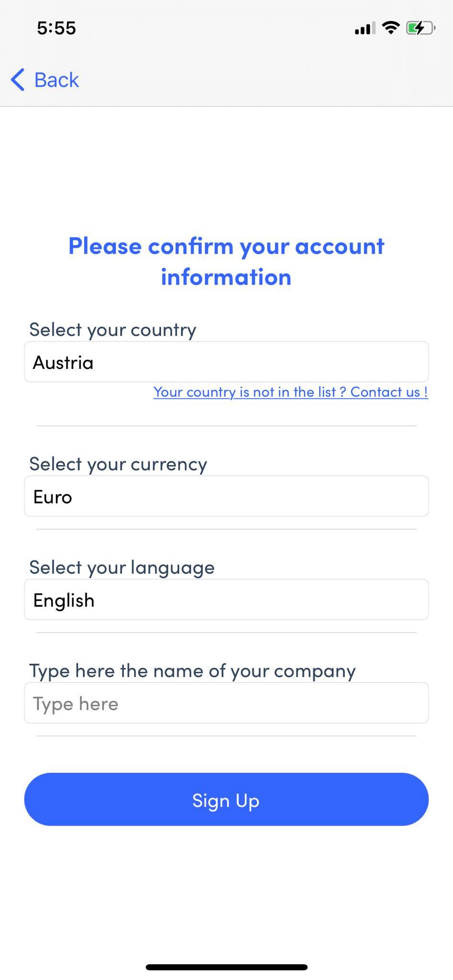Click the 'Select your country' label
Viewport: 453px width, 980px height.
[113, 330]
